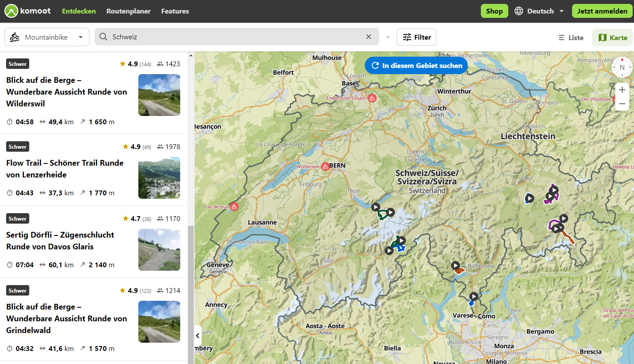Click the mountain bike sport icon

tap(14, 37)
